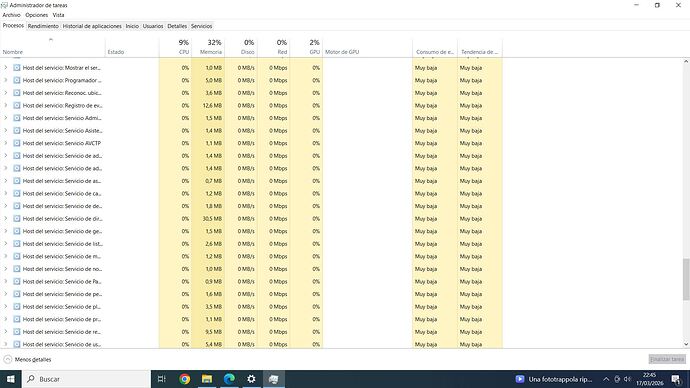Screen dimensions: 690x388
Task: Click the Task Manager title bar icon
Action: coord(4,5)
